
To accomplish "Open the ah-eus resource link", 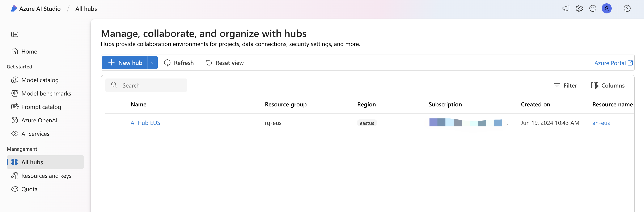I will 601,123.
